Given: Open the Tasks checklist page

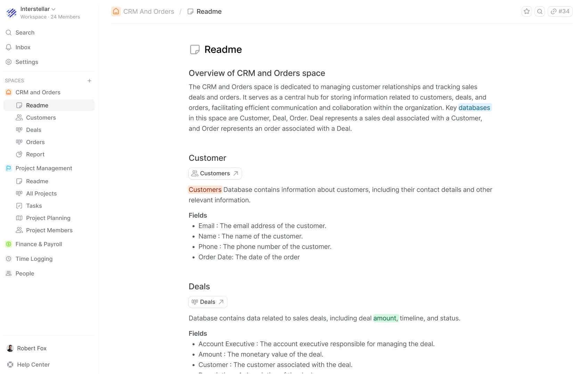Looking at the screenshot, I should (x=34, y=206).
